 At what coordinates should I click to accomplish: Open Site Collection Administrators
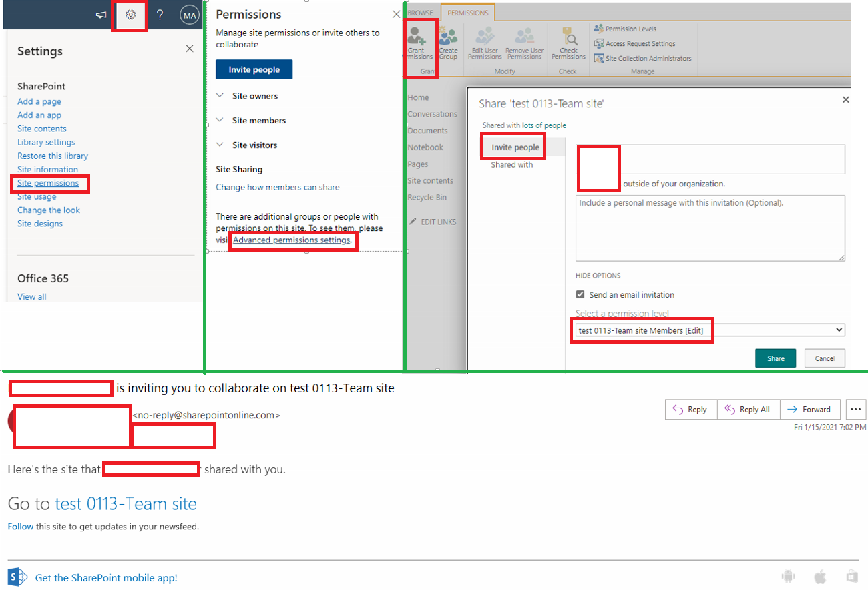(x=642, y=58)
